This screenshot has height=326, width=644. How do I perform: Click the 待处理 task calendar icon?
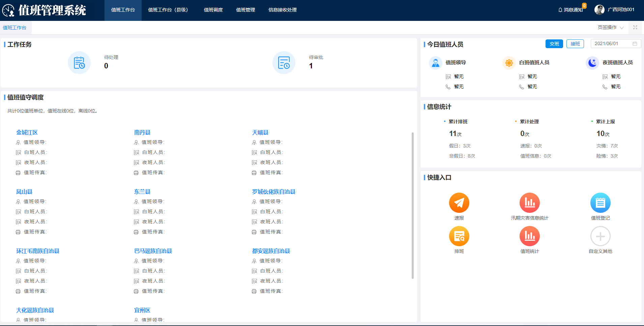tap(79, 63)
